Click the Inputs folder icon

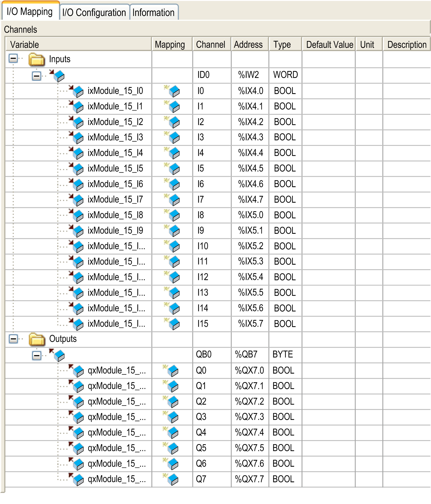[x=37, y=59]
